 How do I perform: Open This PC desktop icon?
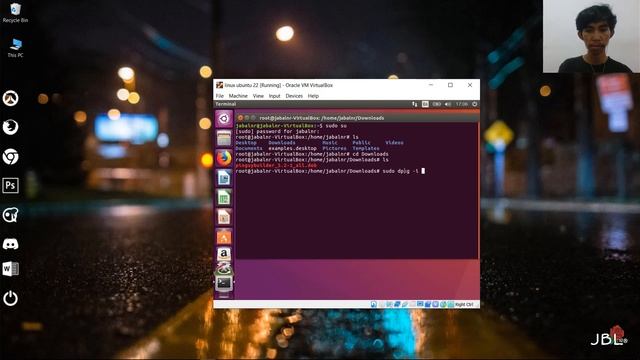tap(16, 48)
